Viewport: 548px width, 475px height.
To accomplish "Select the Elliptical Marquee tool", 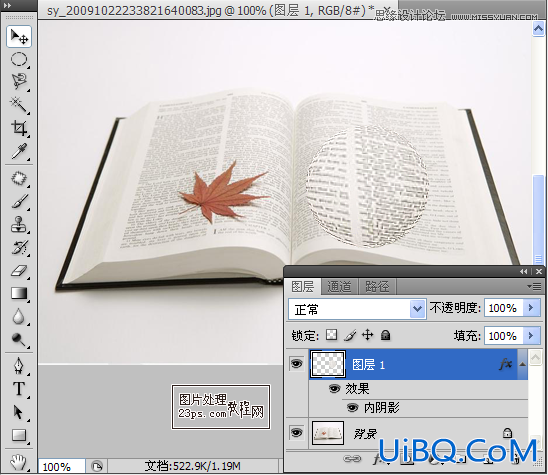I will 19,59.
